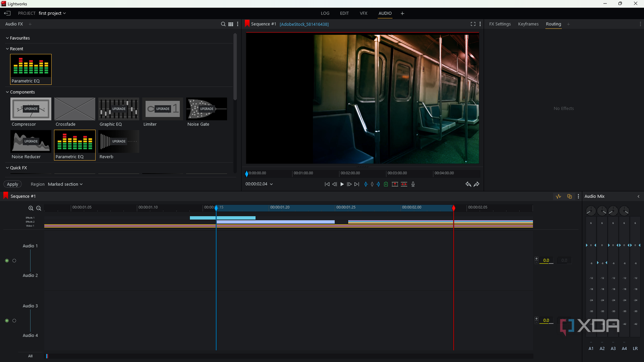This screenshot has height=362, width=644.
Task: Go back to the project browser
Action: (7, 13)
